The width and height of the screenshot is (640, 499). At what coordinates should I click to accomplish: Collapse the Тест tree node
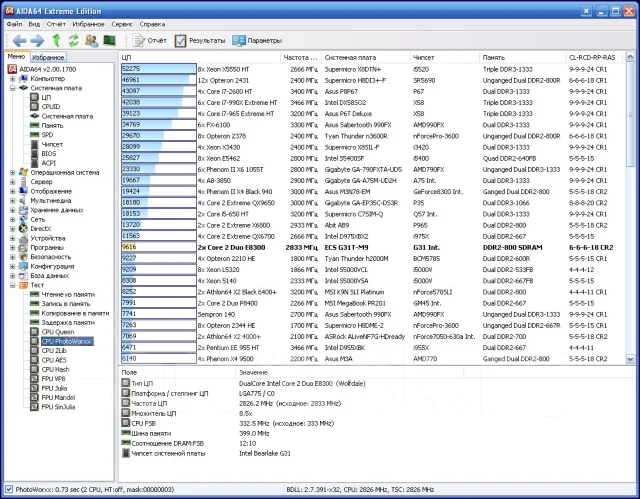click(x=13, y=285)
